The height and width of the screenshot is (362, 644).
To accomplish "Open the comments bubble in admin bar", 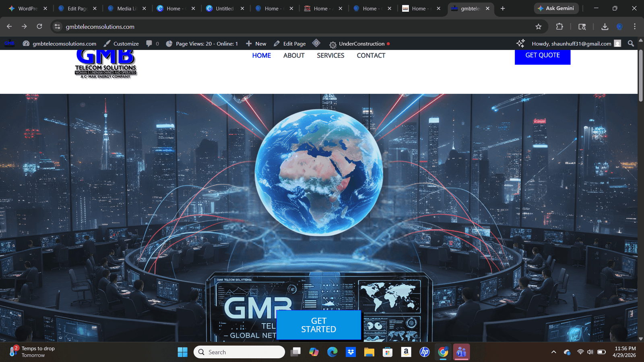I will (152, 43).
